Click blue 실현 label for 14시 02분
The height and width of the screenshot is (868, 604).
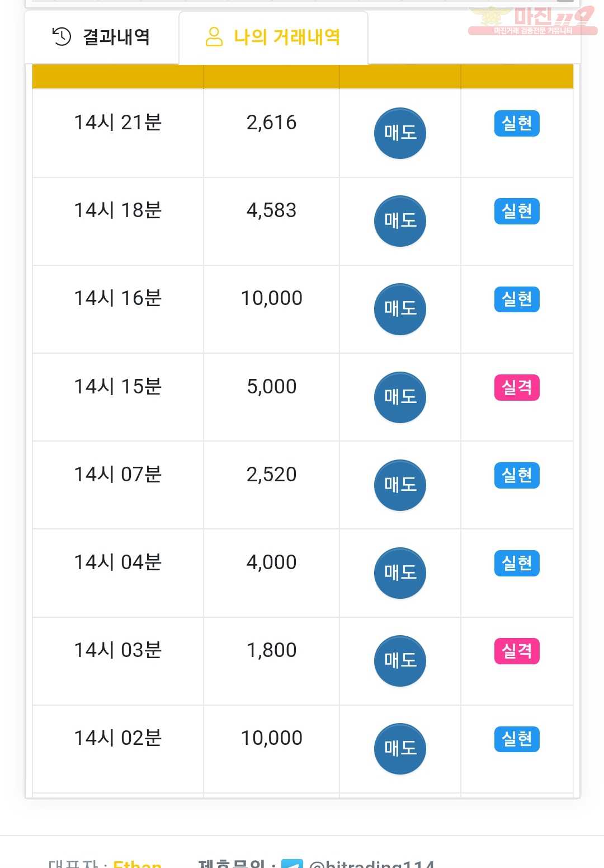(x=517, y=739)
